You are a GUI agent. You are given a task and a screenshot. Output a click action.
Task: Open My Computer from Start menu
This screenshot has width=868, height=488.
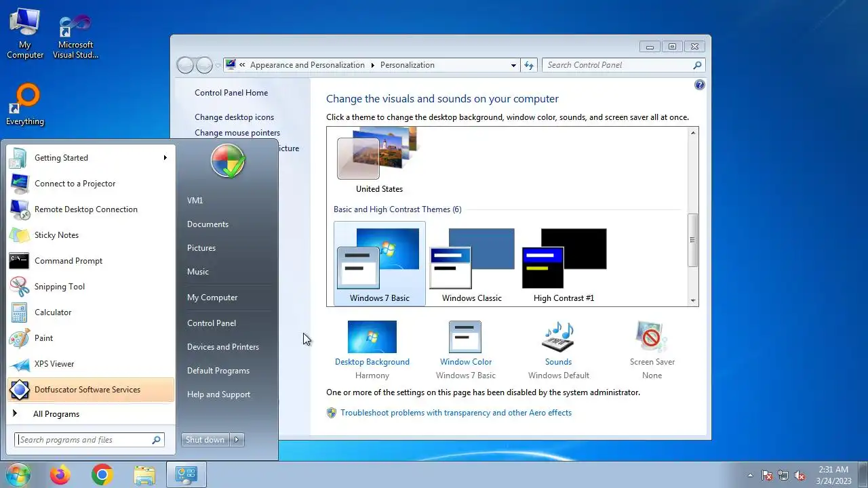tap(212, 298)
